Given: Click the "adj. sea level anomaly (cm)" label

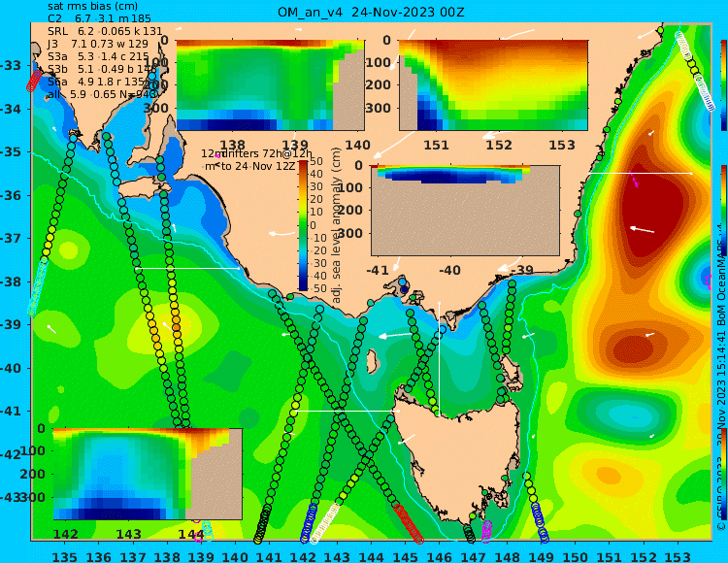Looking at the screenshot, I should 337,225.
